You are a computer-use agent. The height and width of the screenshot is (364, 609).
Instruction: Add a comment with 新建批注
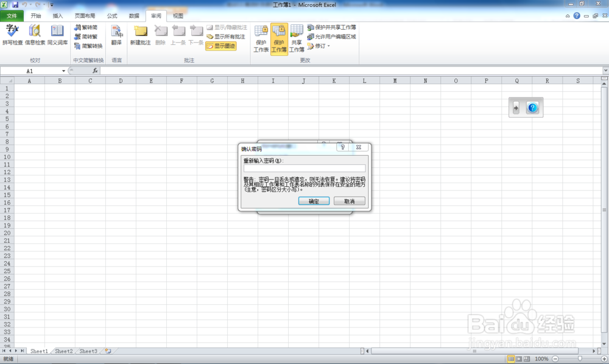point(140,35)
